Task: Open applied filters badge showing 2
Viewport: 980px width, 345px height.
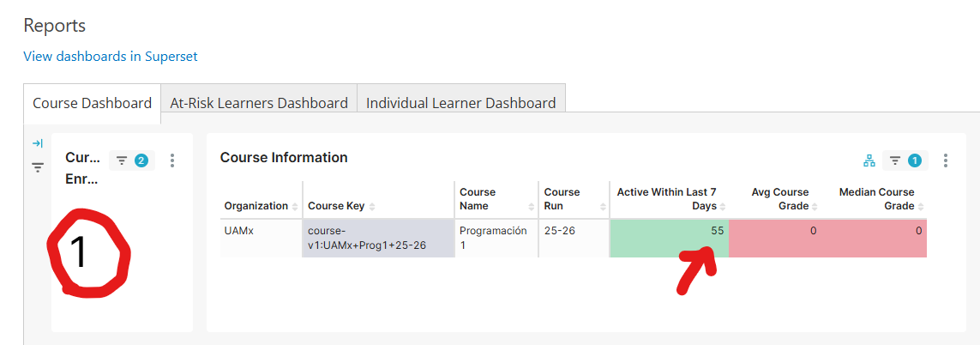Action: 132,160
